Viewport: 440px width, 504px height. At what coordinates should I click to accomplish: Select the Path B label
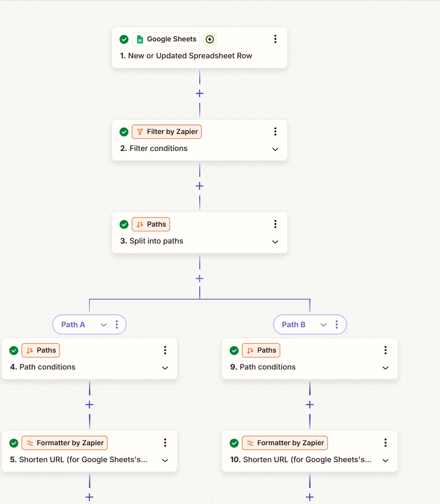294,325
